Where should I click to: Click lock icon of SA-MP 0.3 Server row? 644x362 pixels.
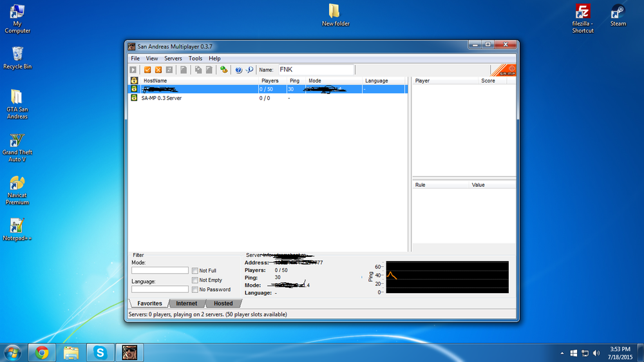(134, 98)
